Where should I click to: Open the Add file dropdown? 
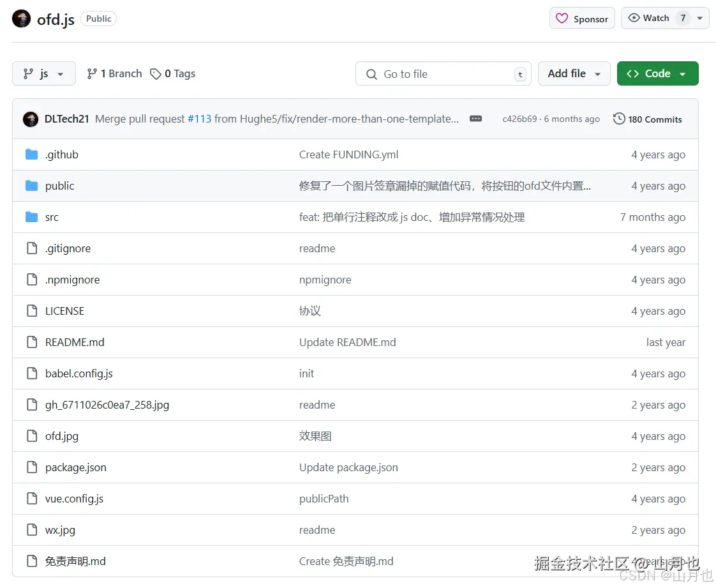574,73
